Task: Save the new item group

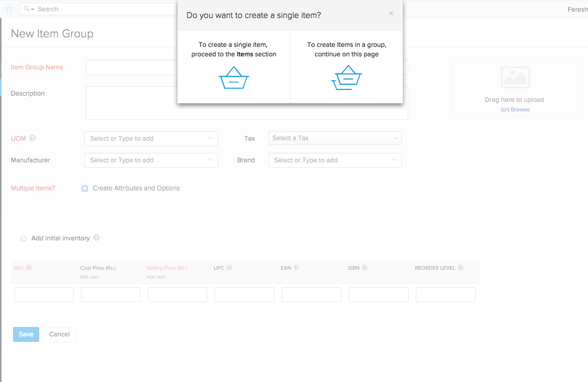Action: click(x=26, y=334)
